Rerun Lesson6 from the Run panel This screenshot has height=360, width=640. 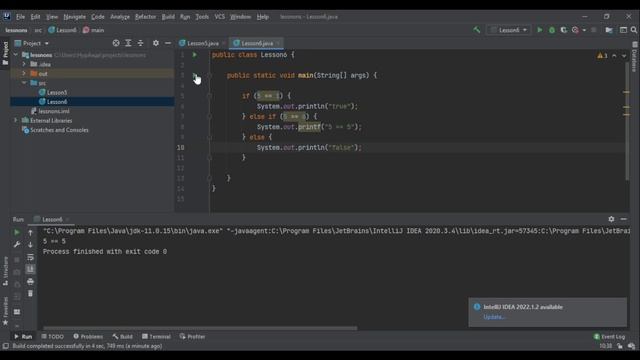click(17, 232)
